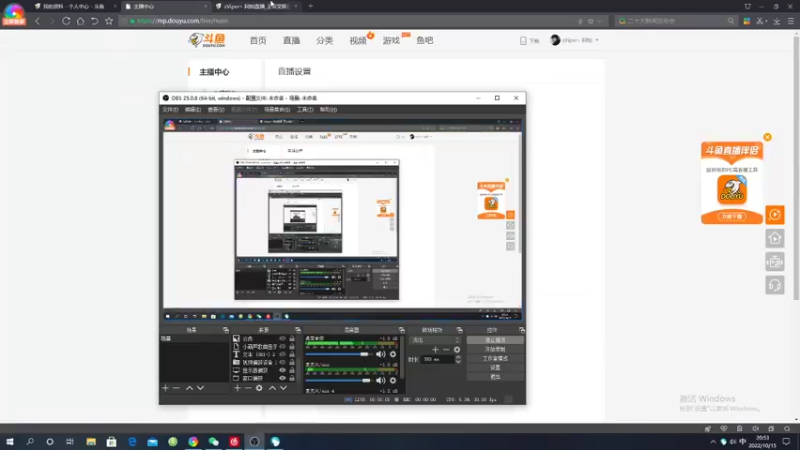The image size is (800, 450).
Task: Open the 查看(V) menu in OBS
Action: point(216,110)
